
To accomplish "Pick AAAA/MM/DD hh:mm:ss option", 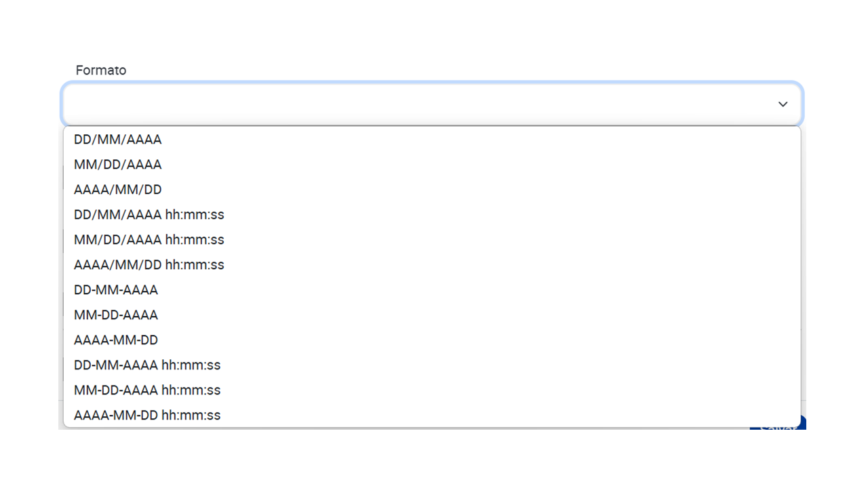I will [432, 265].
